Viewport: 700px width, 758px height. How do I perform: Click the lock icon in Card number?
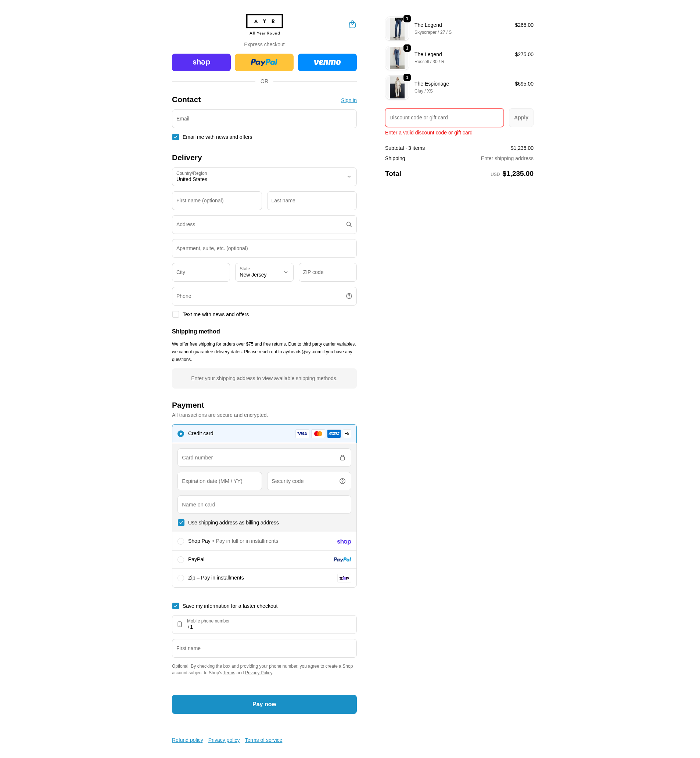pyautogui.click(x=342, y=458)
